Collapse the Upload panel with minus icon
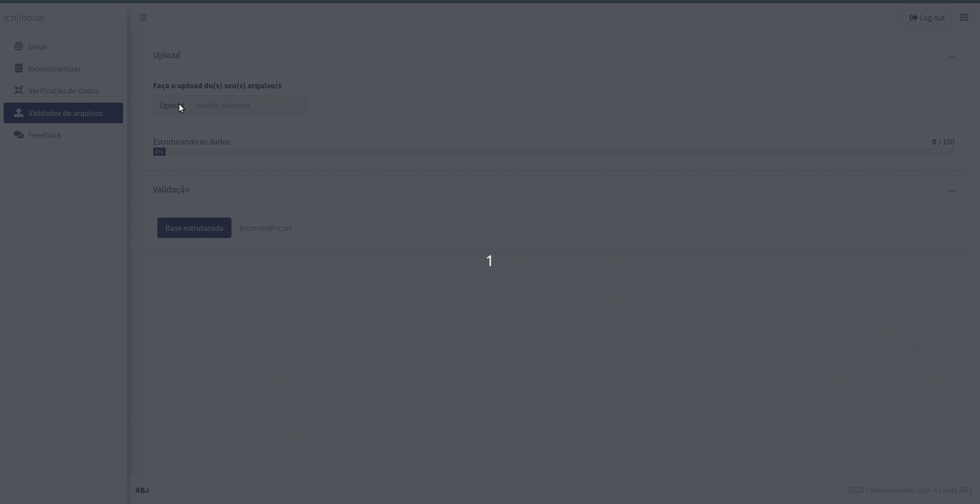This screenshot has width=980, height=504. 952,57
